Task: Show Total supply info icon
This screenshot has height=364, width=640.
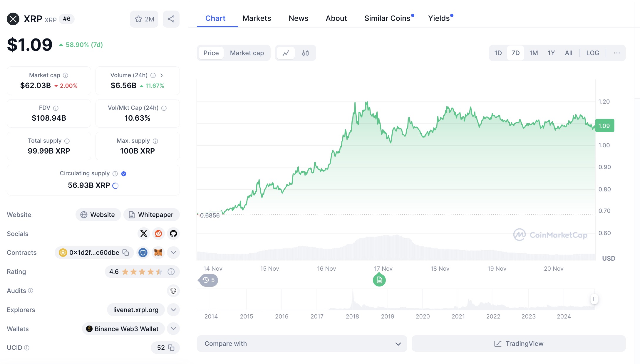Action: pyautogui.click(x=67, y=141)
